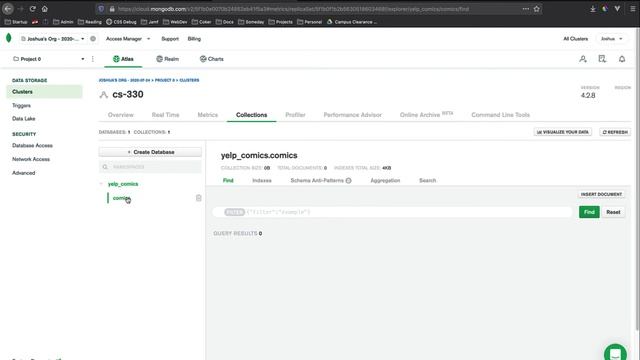
Task: Click the filter query input field
Action: pos(393,212)
